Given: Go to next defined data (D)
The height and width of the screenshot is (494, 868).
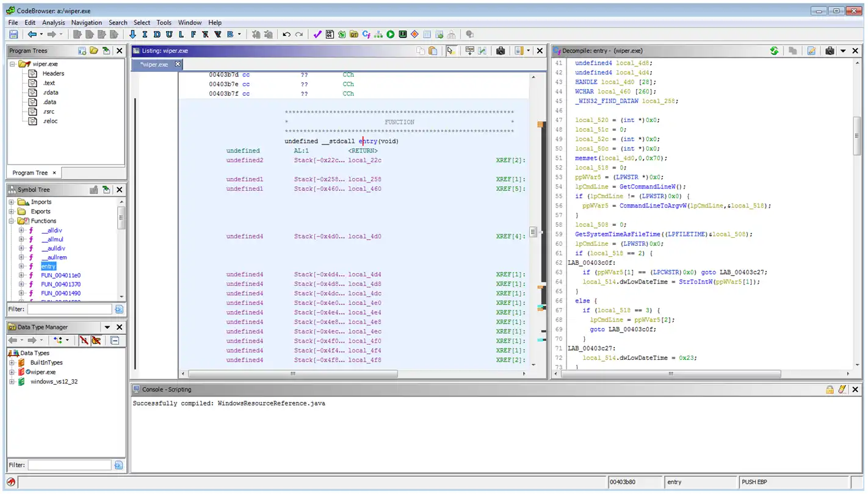Looking at the screenshot, I should click(x=156, y=35).
